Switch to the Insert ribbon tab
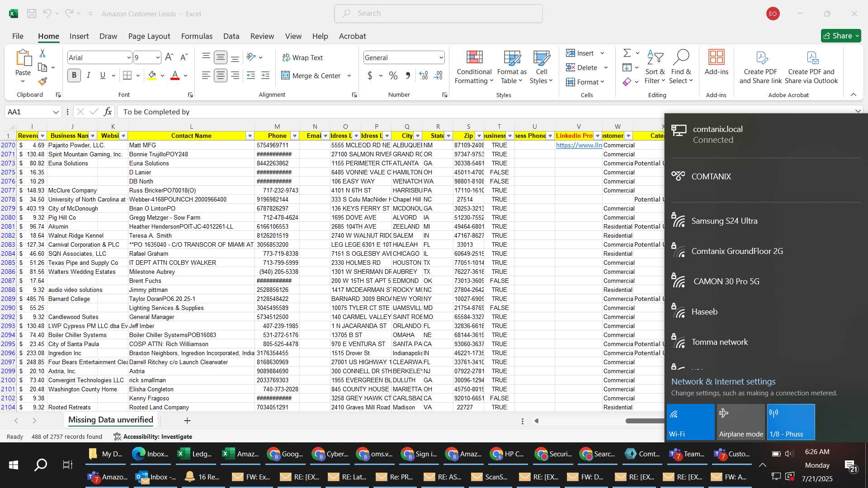This screenshot has width=868, height=488. point(79,36)
